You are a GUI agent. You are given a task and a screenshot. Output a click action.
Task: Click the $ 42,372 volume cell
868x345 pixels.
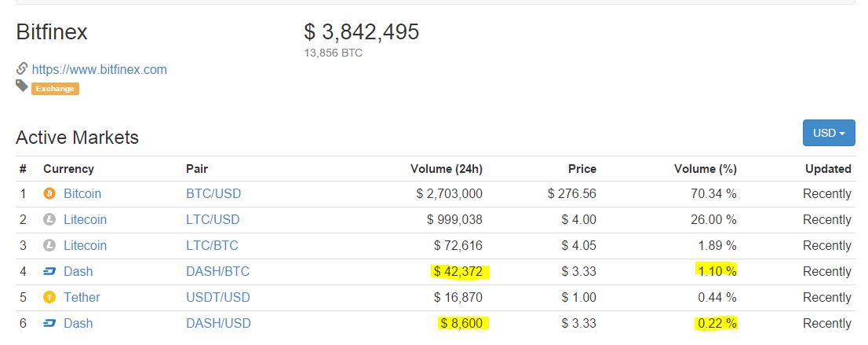[x=458, y=272]
